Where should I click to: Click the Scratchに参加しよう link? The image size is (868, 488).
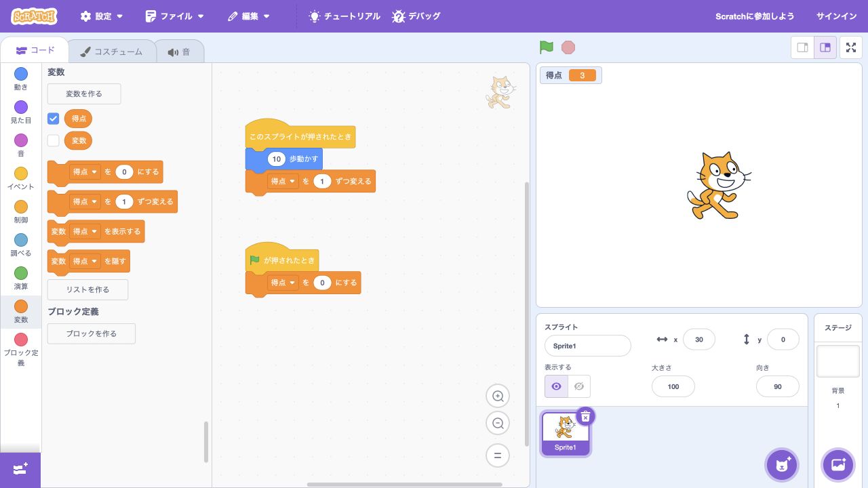coord(755,16)
